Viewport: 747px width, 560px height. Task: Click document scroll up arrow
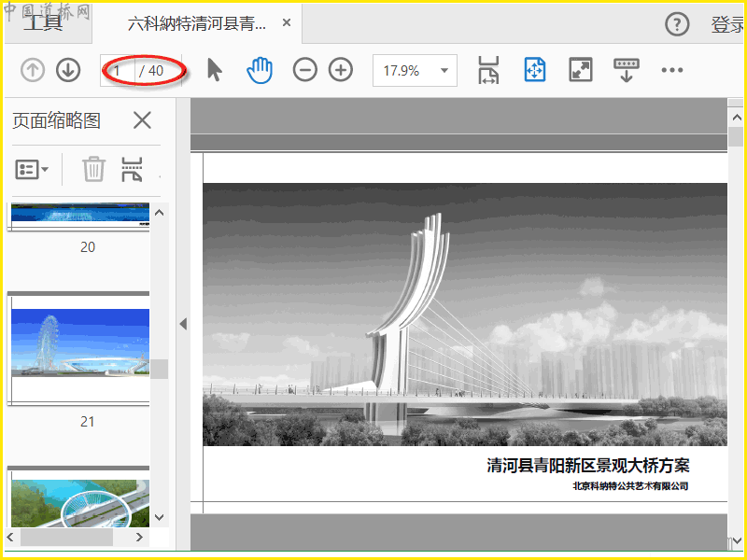737,118
